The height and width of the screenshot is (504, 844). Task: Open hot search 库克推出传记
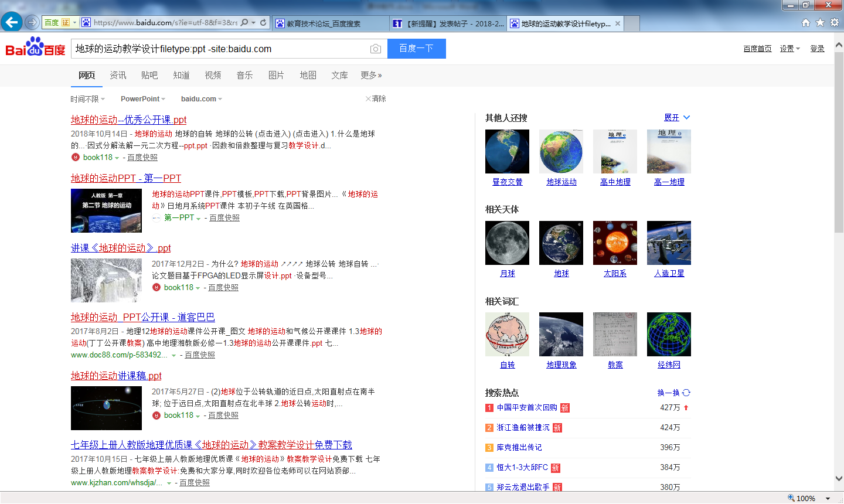pos(519,447)
